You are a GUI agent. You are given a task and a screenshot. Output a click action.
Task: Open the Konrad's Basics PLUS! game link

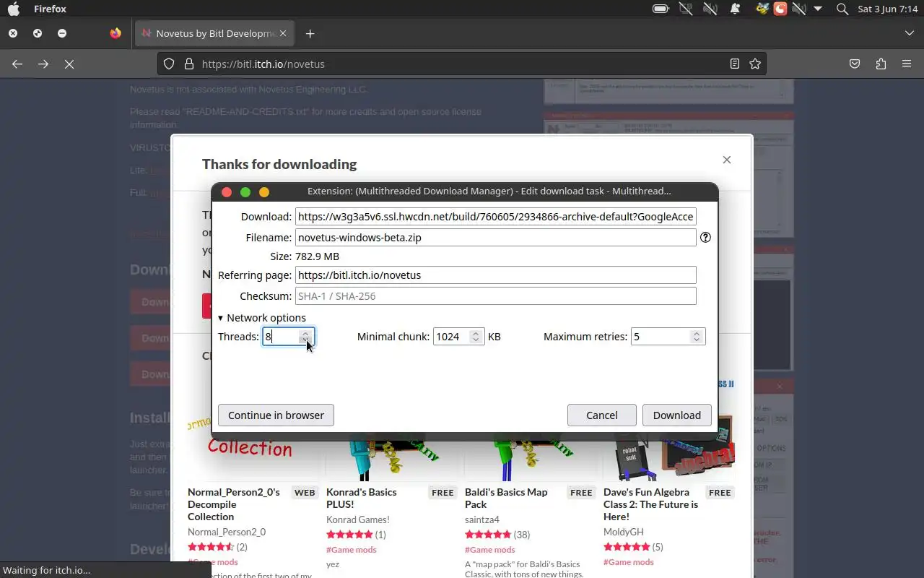tap(362, 498)
